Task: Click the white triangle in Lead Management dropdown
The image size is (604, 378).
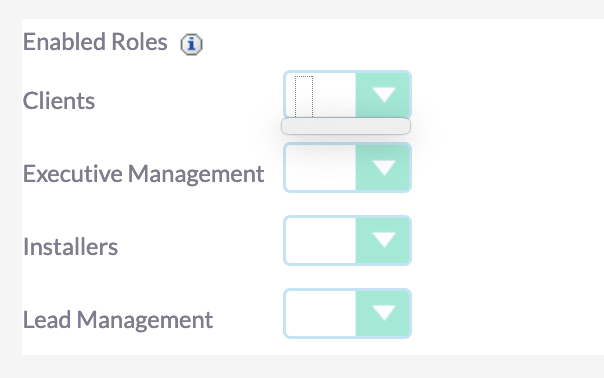Action: 384,312
